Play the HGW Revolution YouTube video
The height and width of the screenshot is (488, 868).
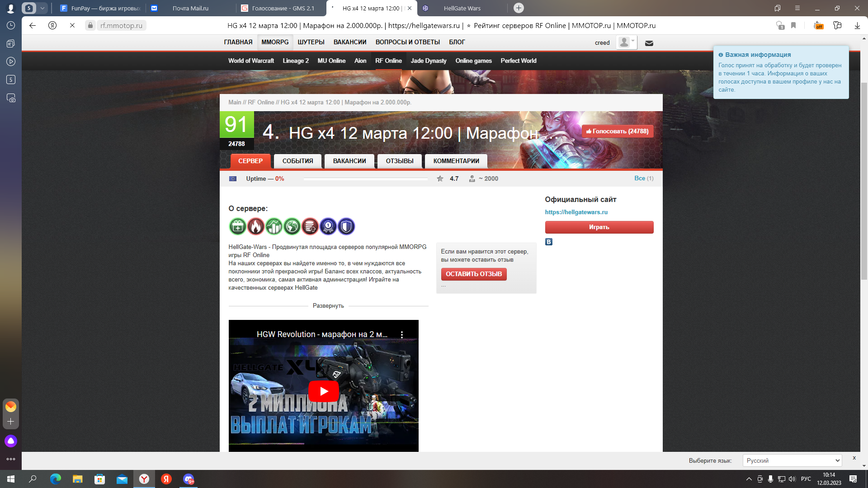[324, 391]
